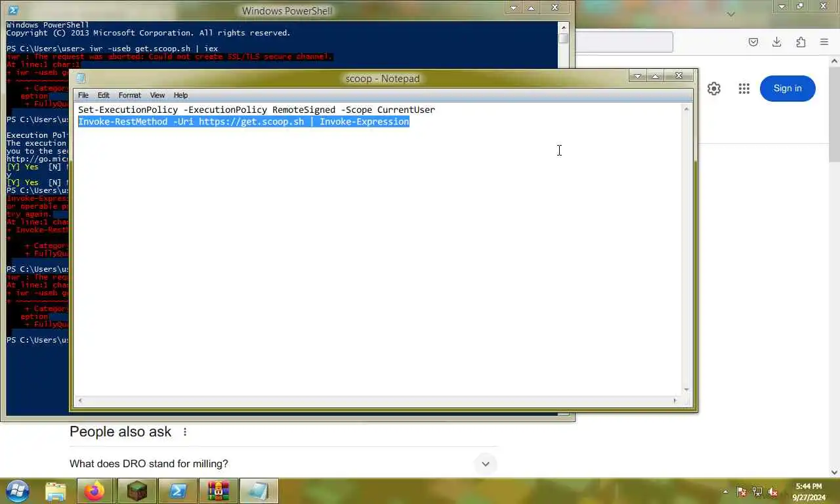Image resolution: width=840 pixels, height=504 pixels.
Task: Open the Firefox list all tabs chevron
Action: [731, 13]
